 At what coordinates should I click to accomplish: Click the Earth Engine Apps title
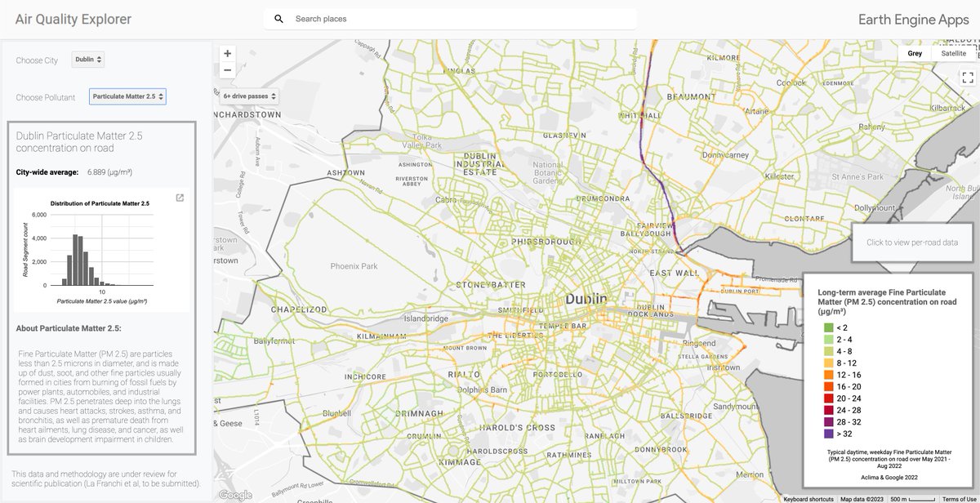[x=914, y=20]
